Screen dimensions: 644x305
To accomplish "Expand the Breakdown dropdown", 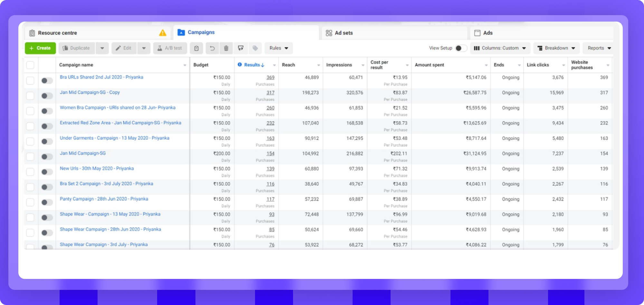I will 556,48.
